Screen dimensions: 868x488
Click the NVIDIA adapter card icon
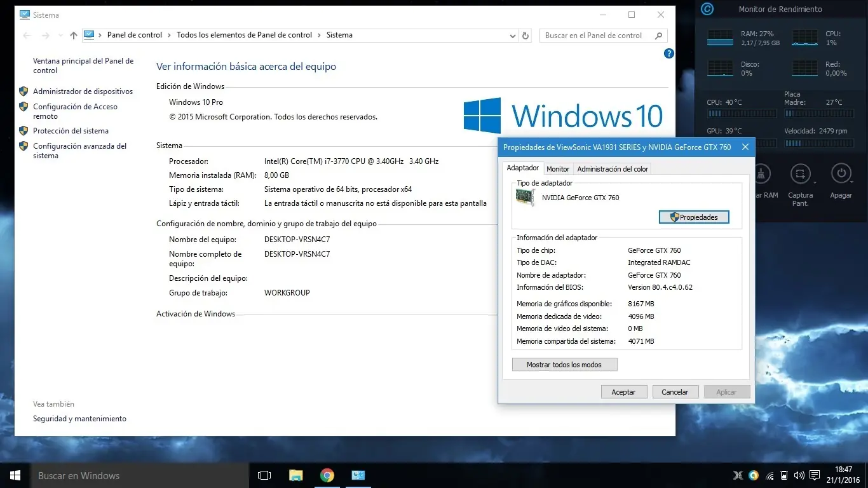coord(526,198)
